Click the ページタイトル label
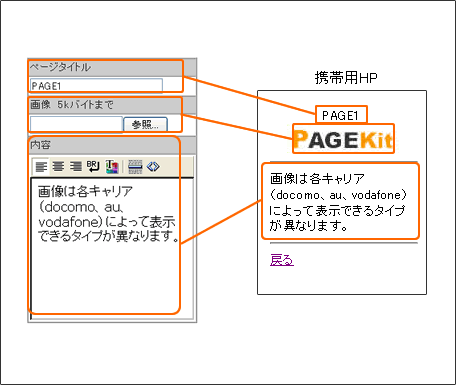Screen dimensions: 456x385 [x=60, y=67]
